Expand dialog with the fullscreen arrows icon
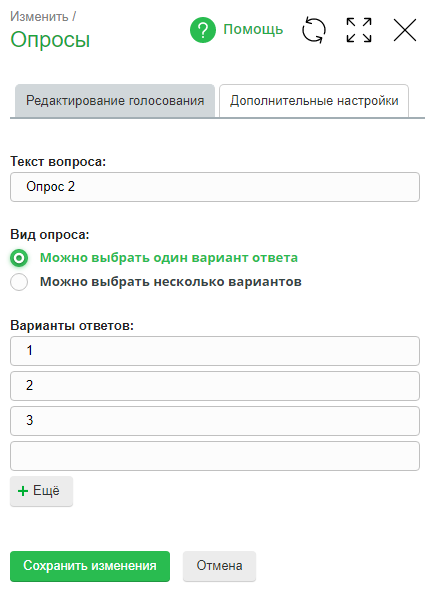This screenshot has width=433, height=595. coord(359,30)
